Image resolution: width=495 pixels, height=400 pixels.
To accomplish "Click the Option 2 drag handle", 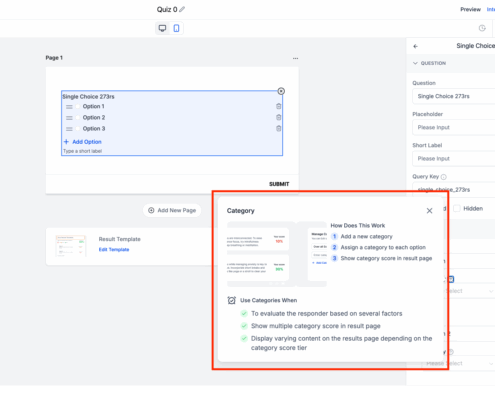I will tap(69, 118).
